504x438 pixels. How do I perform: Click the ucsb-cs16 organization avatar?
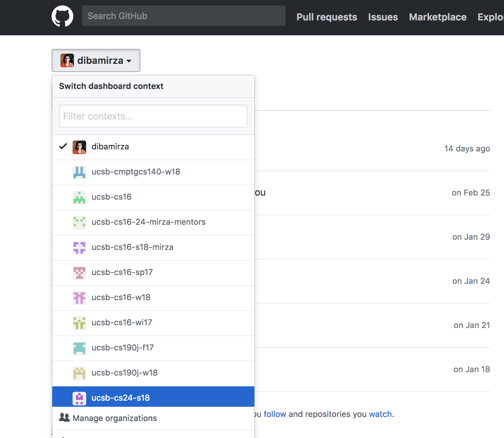79,197
